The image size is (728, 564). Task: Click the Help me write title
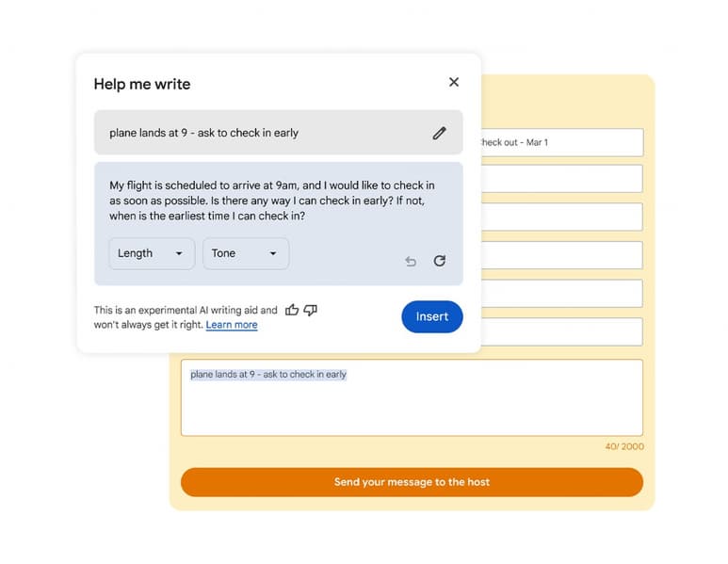pos(142,84)
